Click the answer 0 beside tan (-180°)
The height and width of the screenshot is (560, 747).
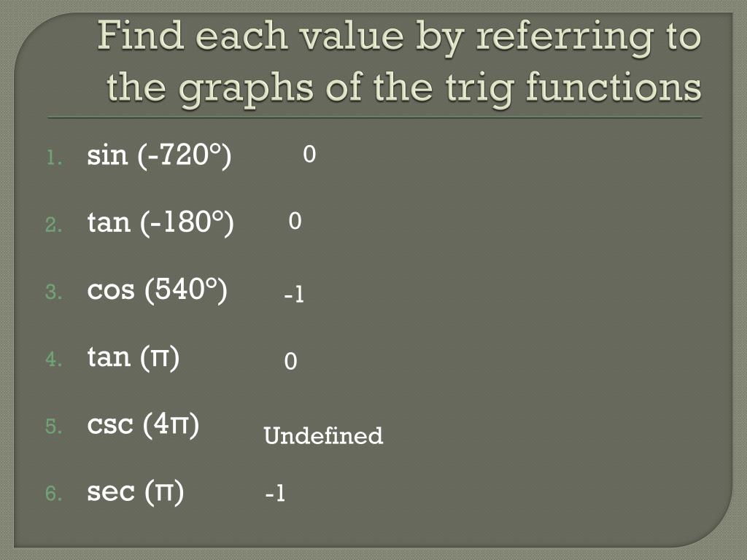pos(295,222)
